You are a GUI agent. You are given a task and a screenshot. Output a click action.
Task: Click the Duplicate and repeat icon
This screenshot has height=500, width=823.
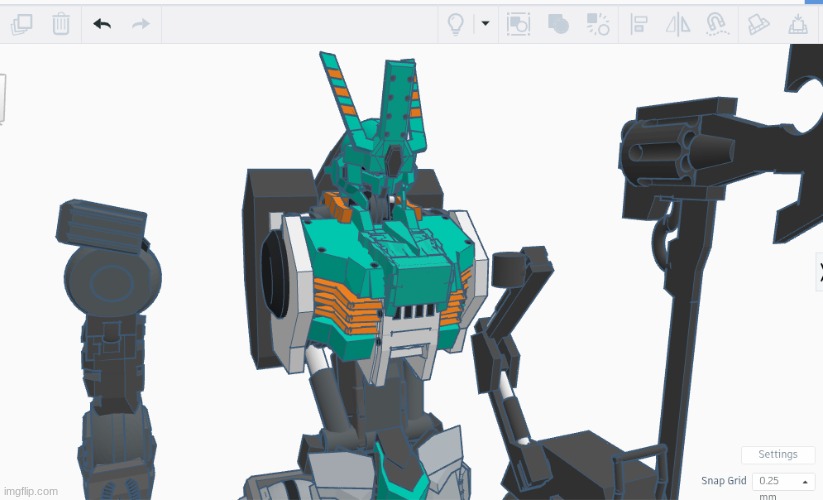[22, 24]
